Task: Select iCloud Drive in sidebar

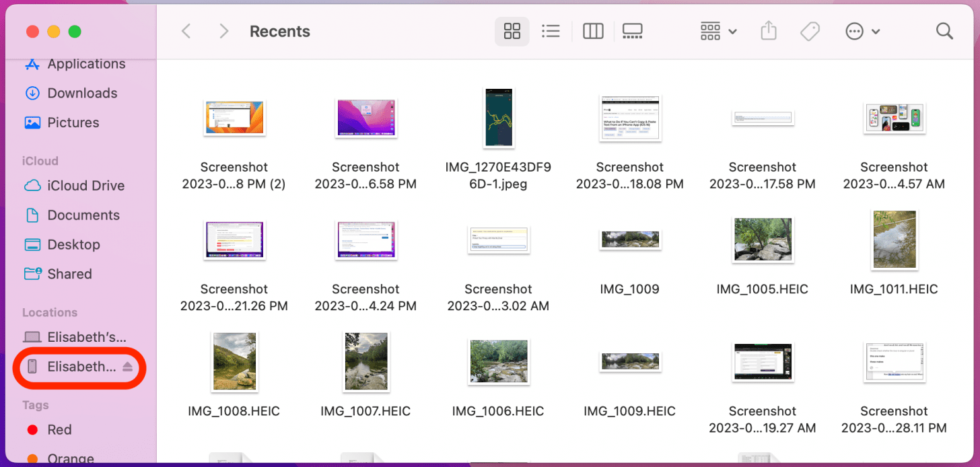Action: (85, 186)
